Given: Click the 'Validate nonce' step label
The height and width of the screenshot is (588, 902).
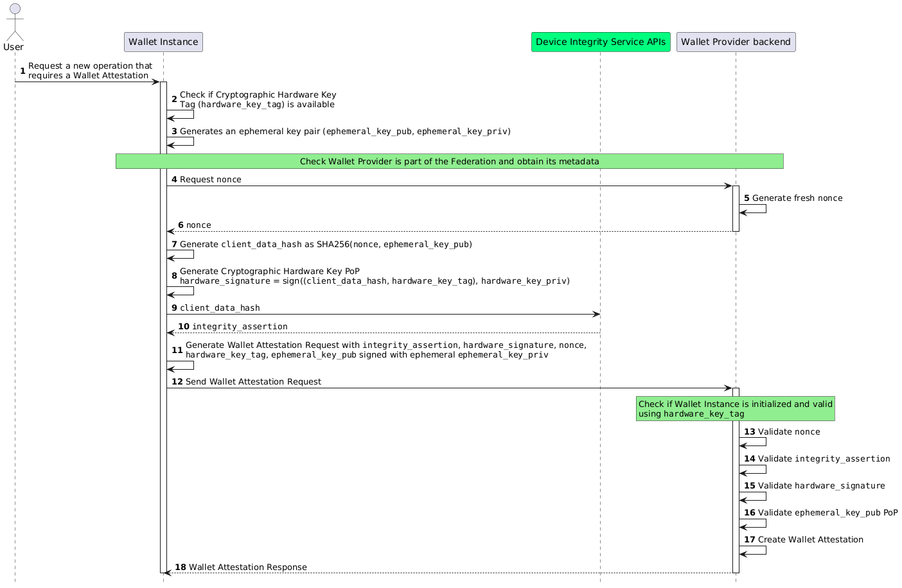Looking at the screenshot, I should 788,432.
